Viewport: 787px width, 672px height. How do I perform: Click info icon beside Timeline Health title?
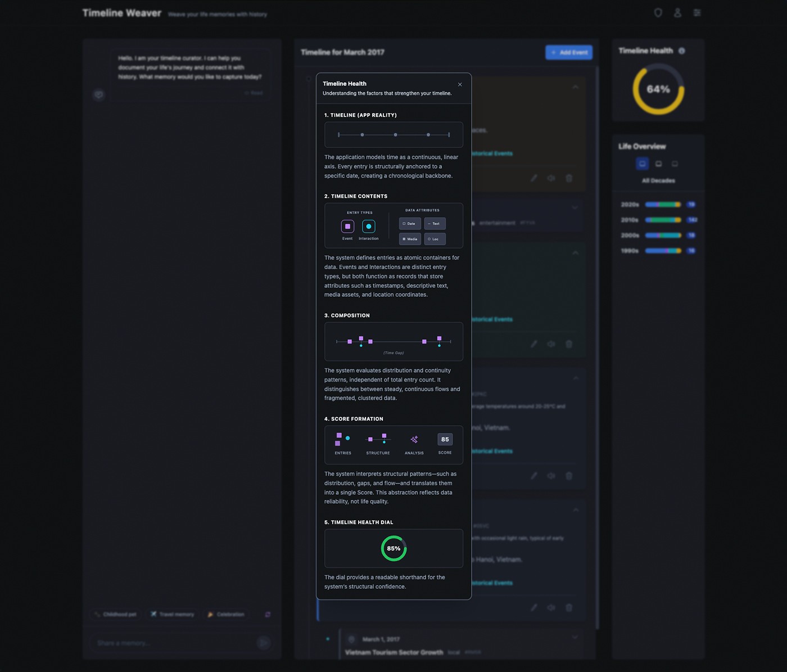(681, 51)
